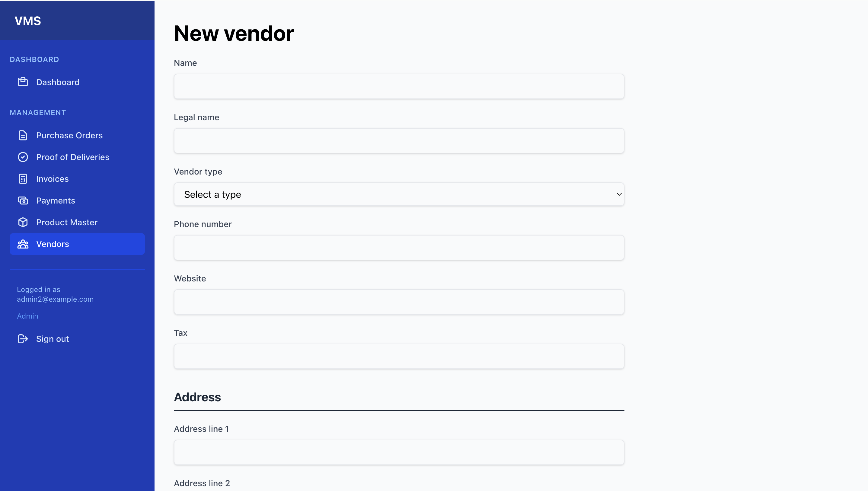
Task: Focus the Address line 1 field
Action: point(399,452)
